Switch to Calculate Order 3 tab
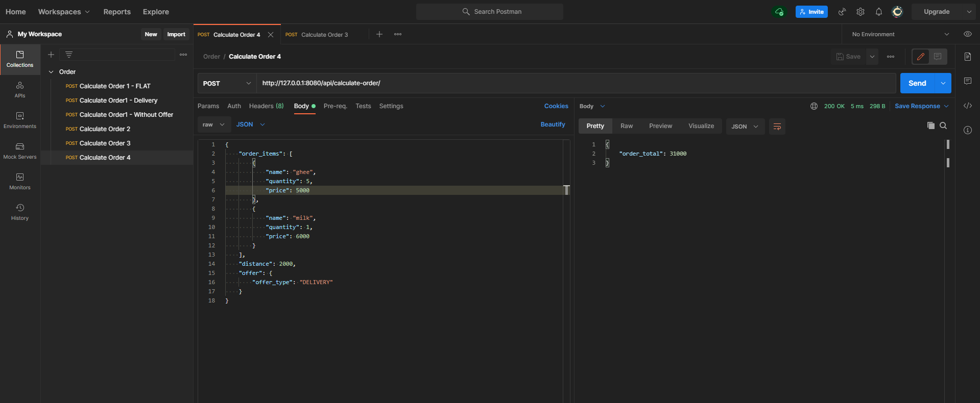Viewport: 980px width, 403px height. pos(324,35)
